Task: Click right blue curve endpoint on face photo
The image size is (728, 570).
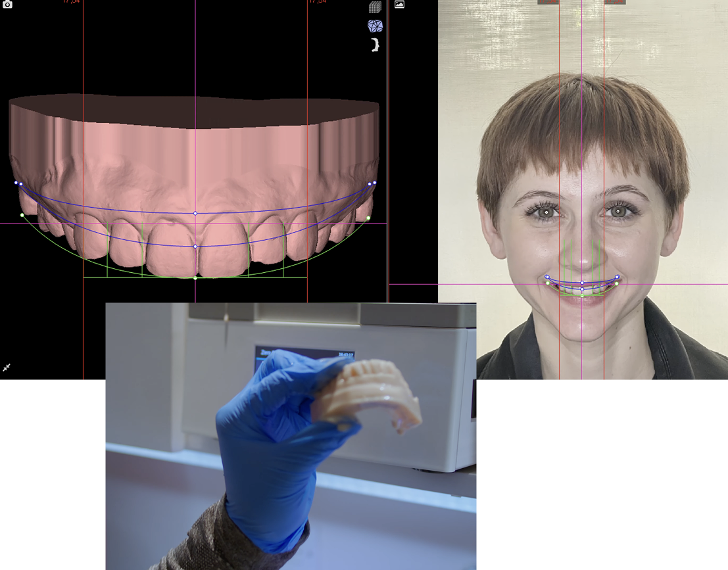Action: pos(618,277)
